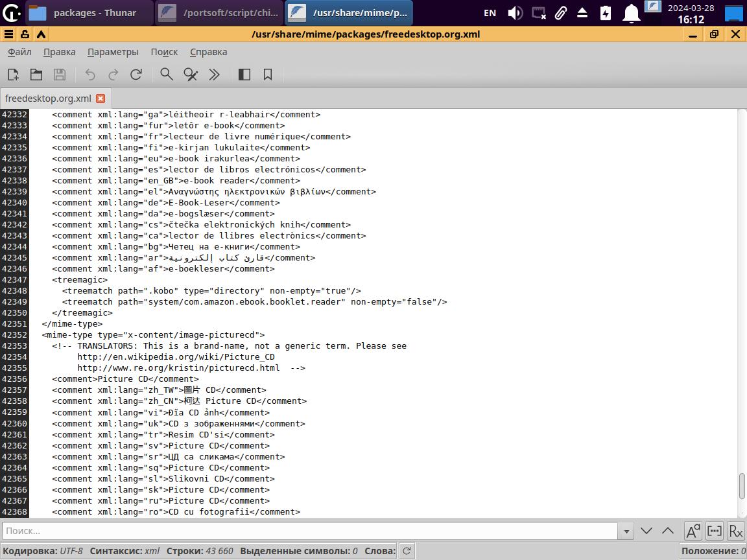The image size is (747, 560).
Task: Click the com.amazon.ebook.booklet.reader line
Action: click(x=254, y=301)
